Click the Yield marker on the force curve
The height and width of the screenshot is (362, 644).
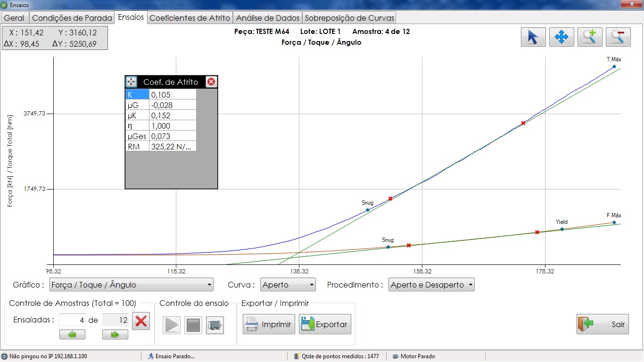click(562, 229)
